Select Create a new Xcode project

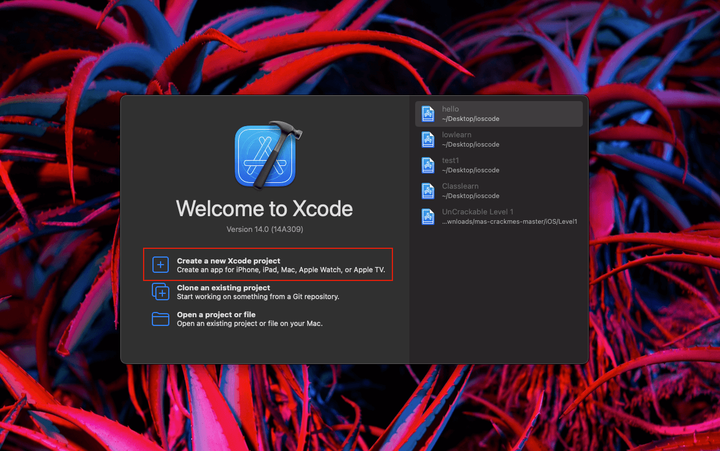coord(268,265)
